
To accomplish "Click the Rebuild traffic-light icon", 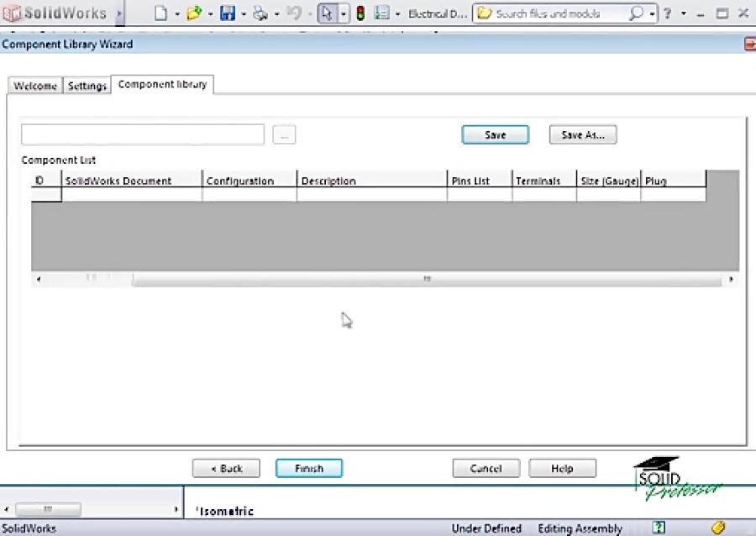I will coord(360,13).
